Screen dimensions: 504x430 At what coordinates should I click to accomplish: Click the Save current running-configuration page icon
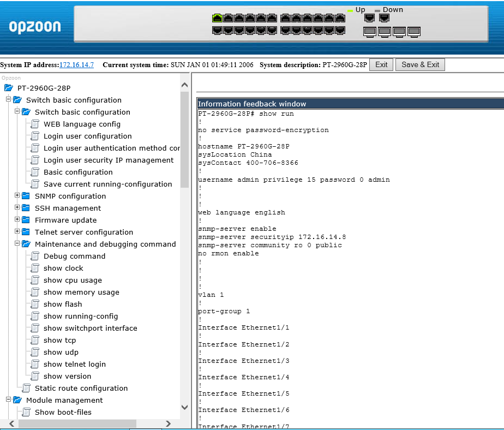click(35, 184)
